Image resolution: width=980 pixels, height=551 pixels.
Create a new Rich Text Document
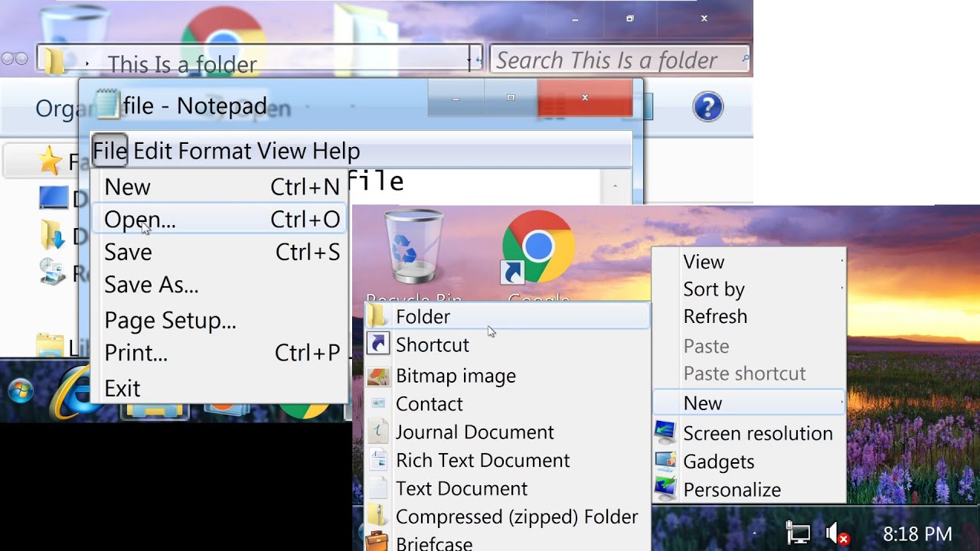point(507,460)
